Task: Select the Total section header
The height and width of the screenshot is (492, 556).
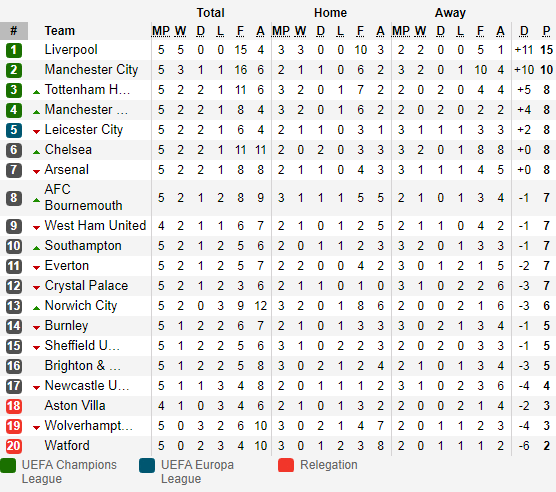Action: [x=210, y=13]
